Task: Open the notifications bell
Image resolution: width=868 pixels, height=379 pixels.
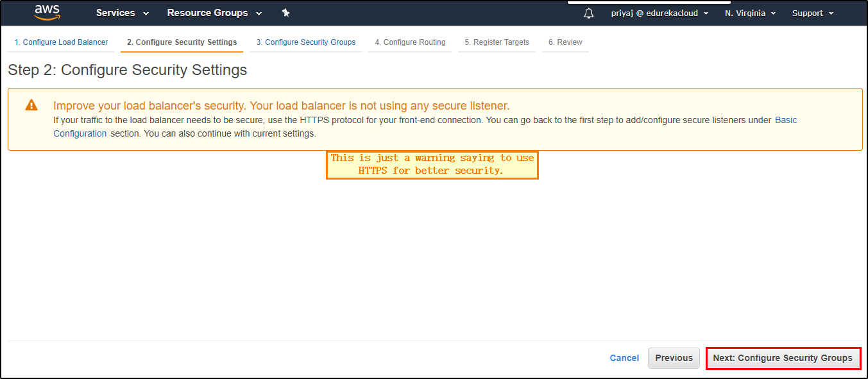Action: [x=588, y=13]
